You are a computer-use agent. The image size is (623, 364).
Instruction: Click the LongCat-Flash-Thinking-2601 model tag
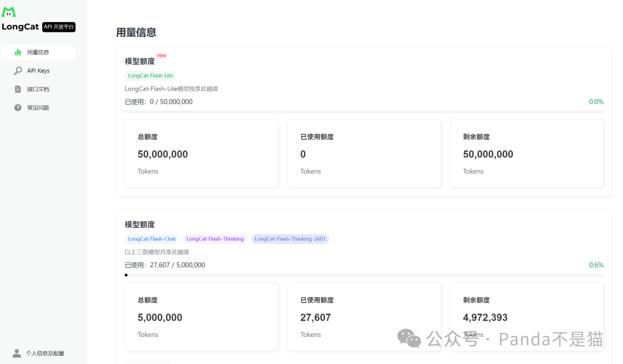click(x=290, y=239)
